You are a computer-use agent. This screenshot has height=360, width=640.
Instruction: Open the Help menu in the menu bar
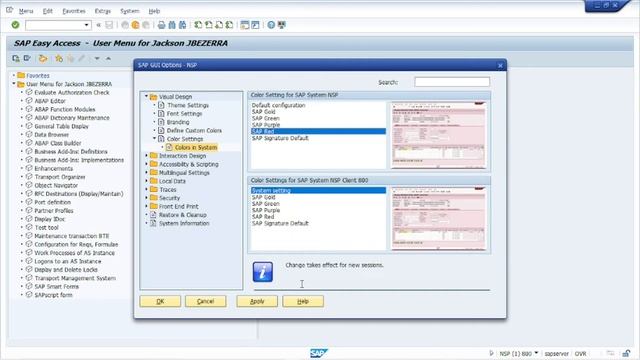pyautogui.click(x=154, y=11)
